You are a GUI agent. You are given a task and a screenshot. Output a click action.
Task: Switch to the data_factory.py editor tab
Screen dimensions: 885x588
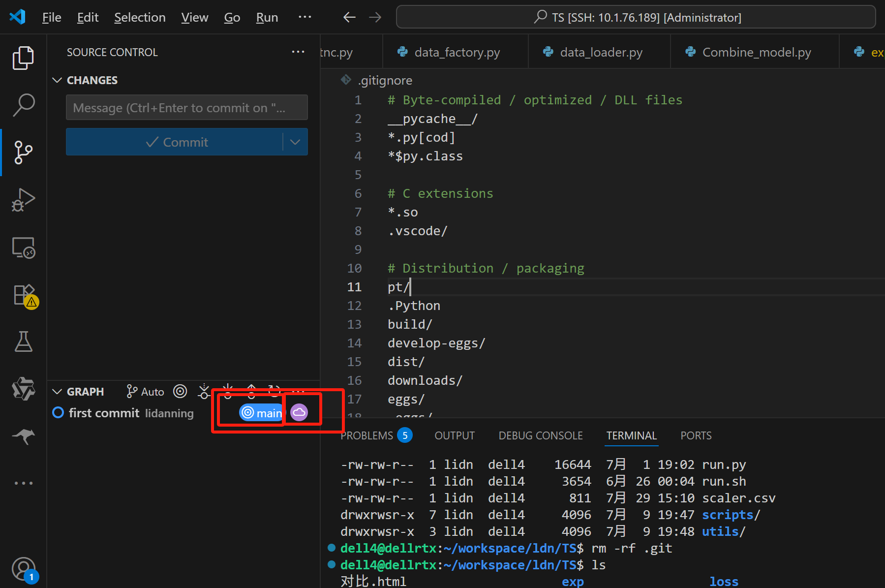click(456, 52)
